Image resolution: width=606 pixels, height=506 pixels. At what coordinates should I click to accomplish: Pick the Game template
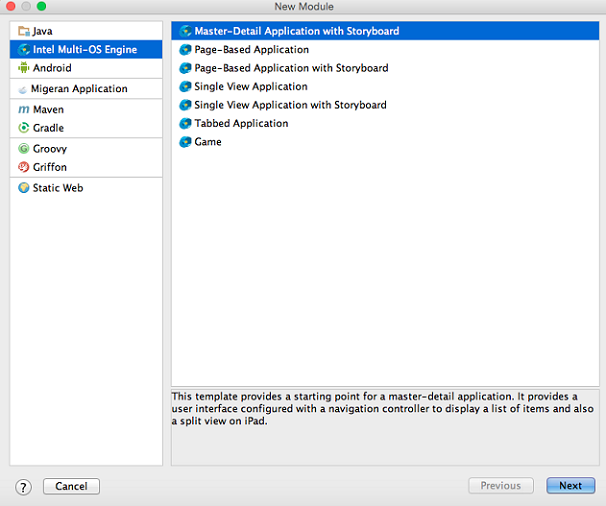[x=385, y=142]
